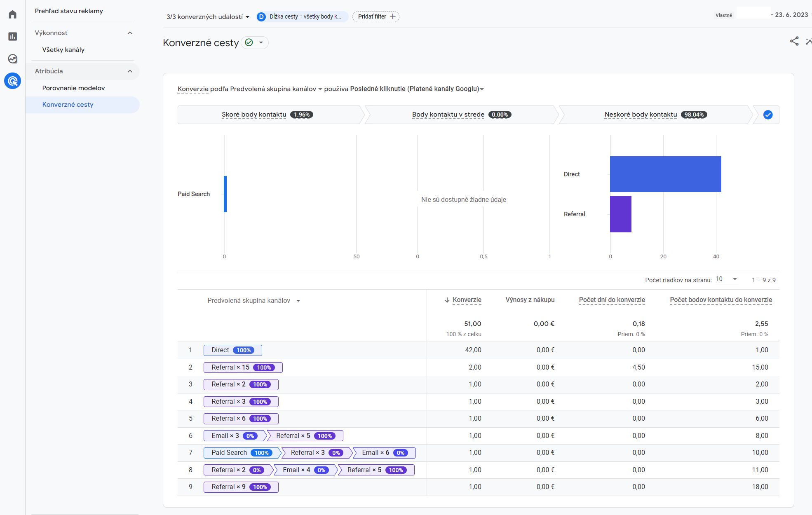Click Prehľad stavu reklamy link

pyautogui.click(x=69, y=11)
